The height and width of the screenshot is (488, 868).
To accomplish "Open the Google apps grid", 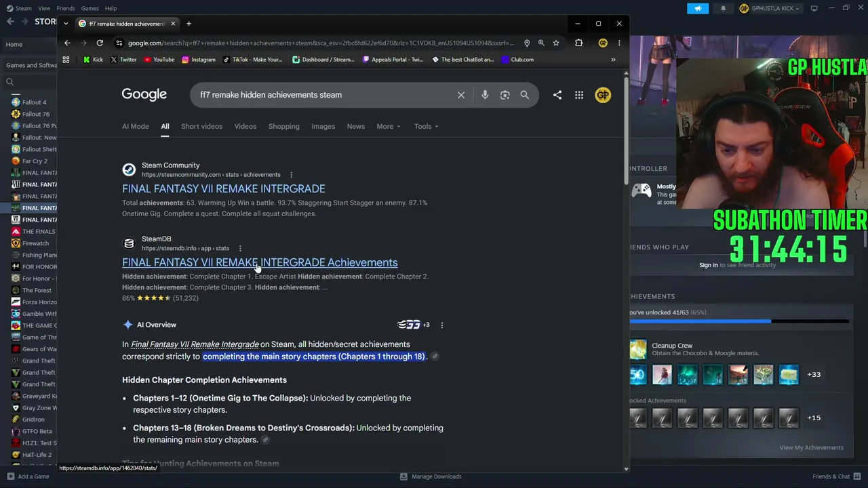I will click(579, 95).
